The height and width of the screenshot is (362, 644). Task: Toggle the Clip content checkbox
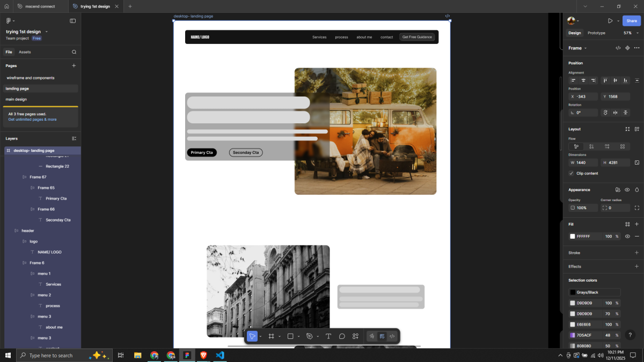click(x=571, y=173)
